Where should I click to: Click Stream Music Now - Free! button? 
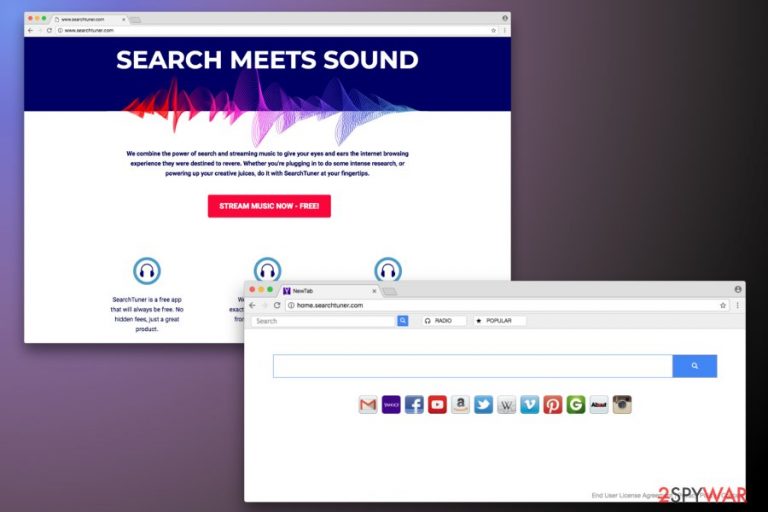(269, 206)
